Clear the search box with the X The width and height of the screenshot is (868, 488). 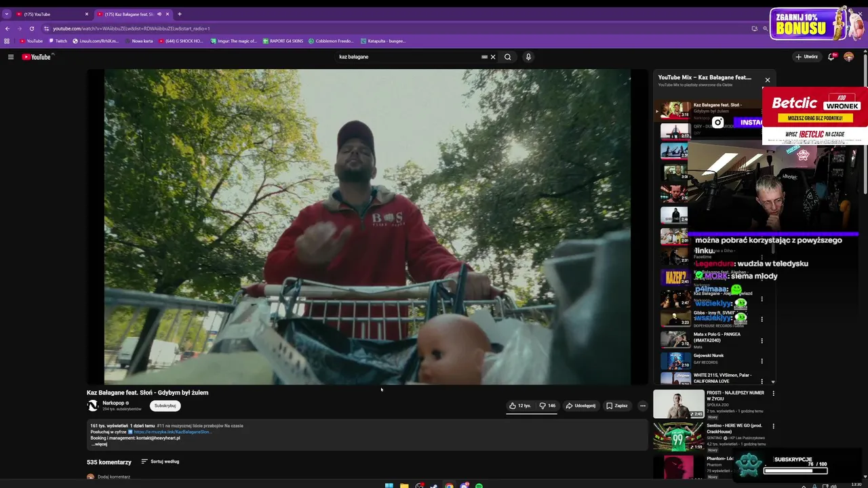tap(493, 57)
